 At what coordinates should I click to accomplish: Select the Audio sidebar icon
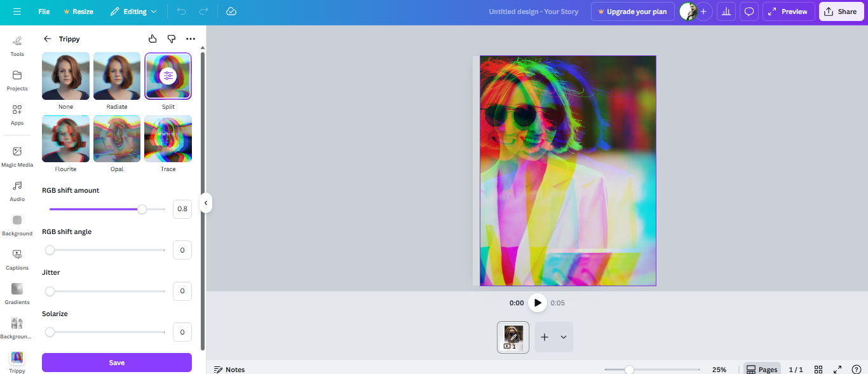click(x=17, y=189)
